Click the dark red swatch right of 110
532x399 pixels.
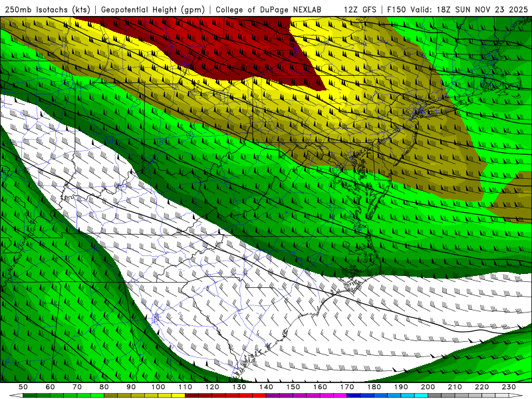pyautogui.click(x=192, y=396)
